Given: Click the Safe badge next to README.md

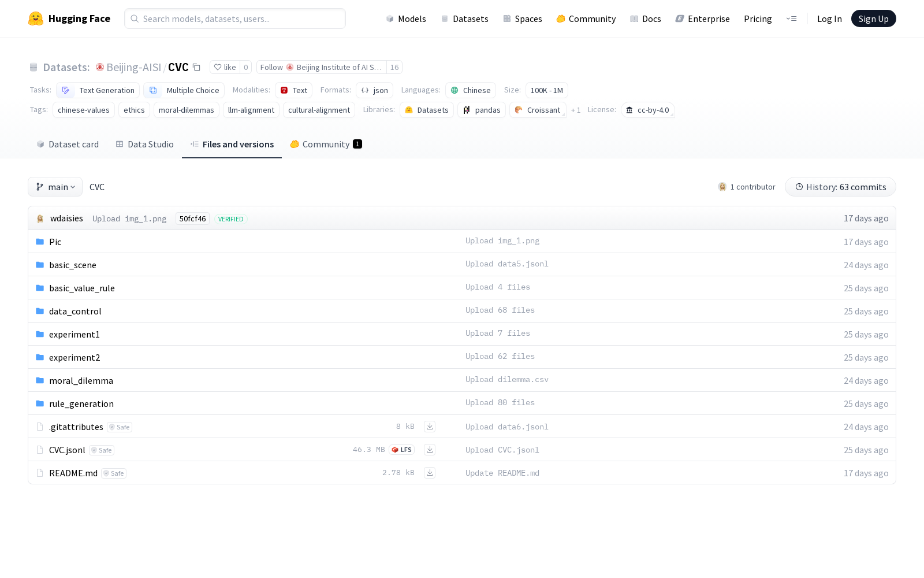Looking at the screenshot, I should 114,473.
